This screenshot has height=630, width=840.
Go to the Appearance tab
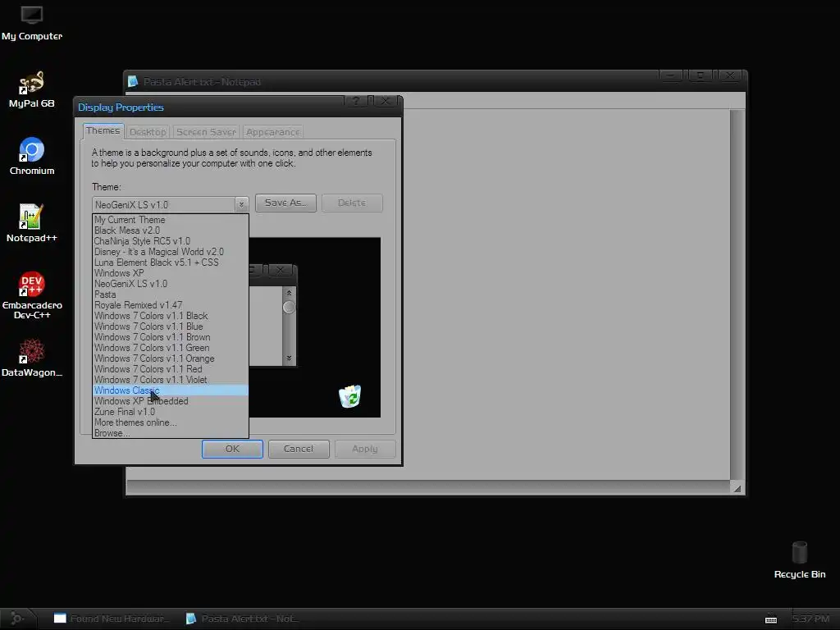tap(272, 132)
